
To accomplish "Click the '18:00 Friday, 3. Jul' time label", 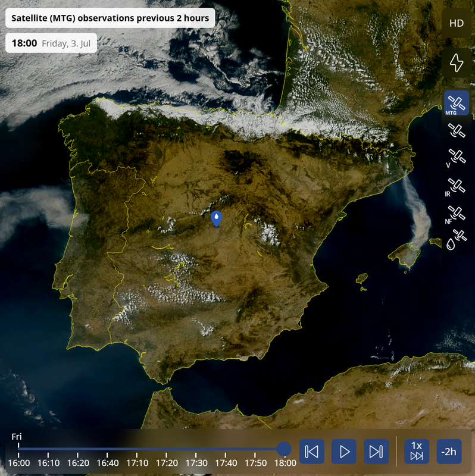I will [x=51, y=43].
